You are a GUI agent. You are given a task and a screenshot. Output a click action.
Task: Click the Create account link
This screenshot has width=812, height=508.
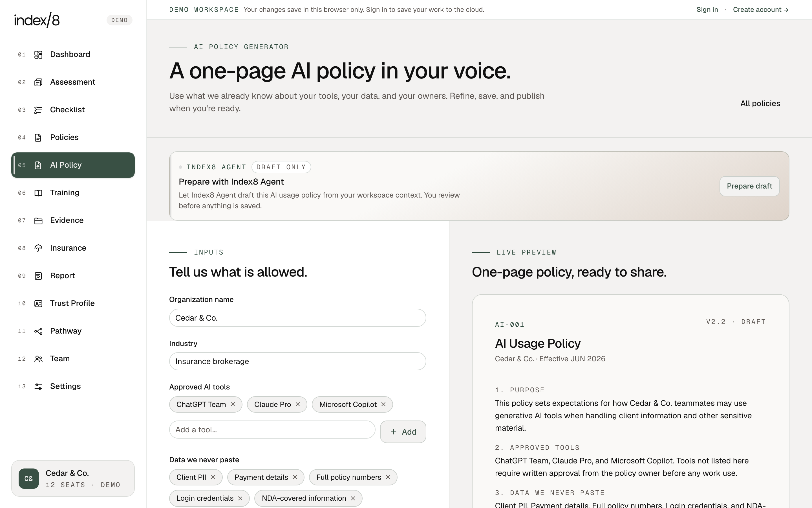tap(761, 10)
